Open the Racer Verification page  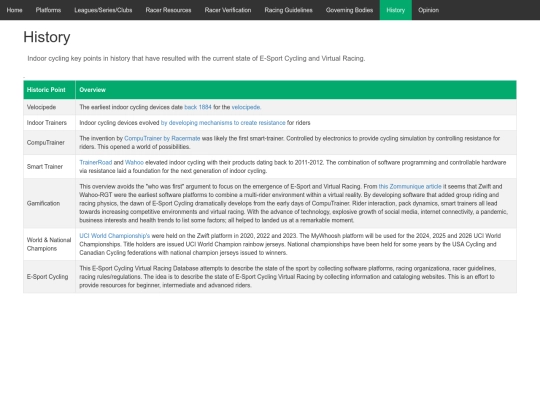click(228, 10)
